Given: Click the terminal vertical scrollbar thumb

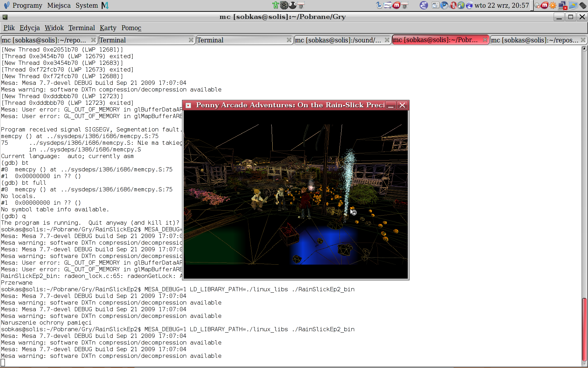Looking at the screenshot, I should 584,329.
